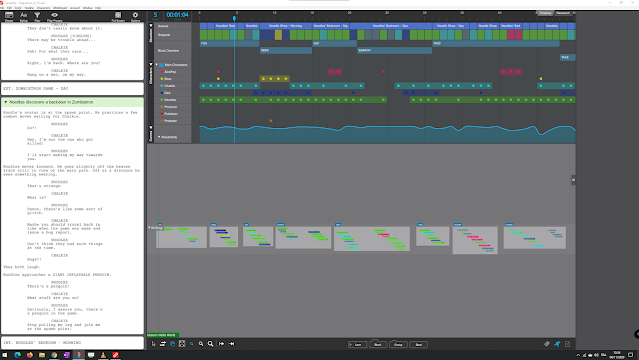
Task: Open Options gear in script panel
Action: click(135, 16)
